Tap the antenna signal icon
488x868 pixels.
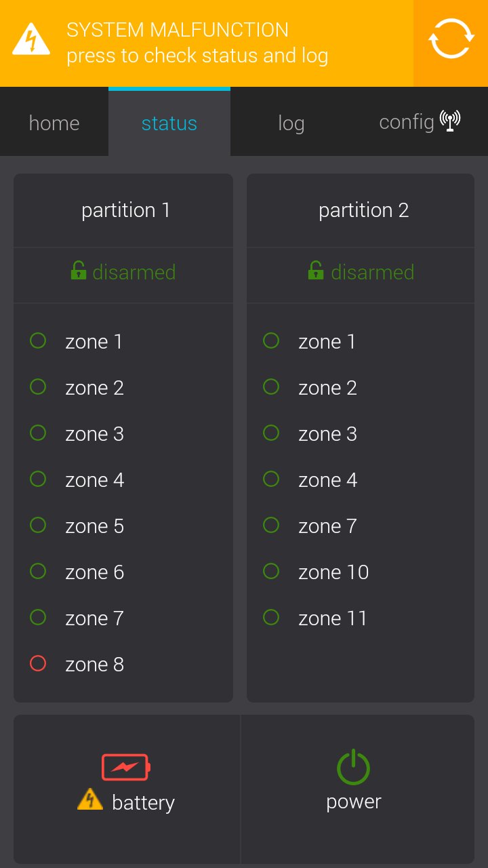tap(450, 121)
